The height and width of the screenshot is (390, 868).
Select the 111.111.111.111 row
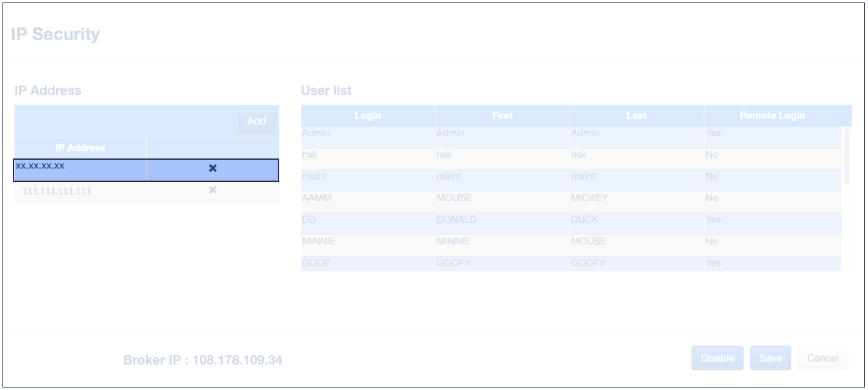pyautogui.click(x=80, y=191)
